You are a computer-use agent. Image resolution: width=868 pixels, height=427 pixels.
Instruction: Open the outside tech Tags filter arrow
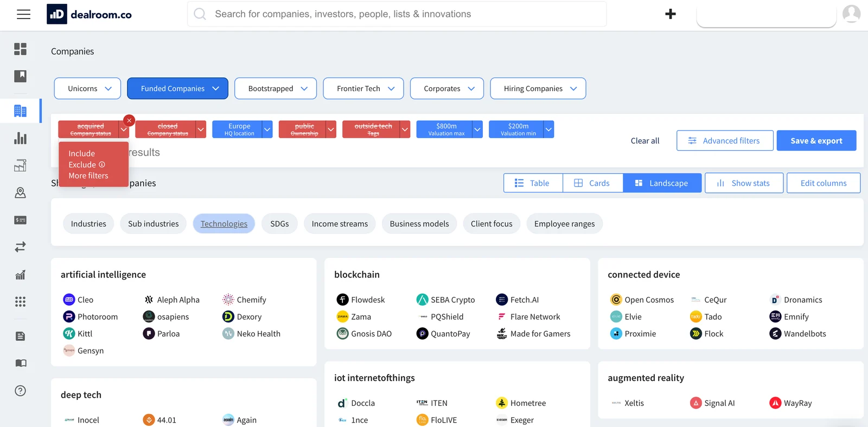click(x=405, y=130)
